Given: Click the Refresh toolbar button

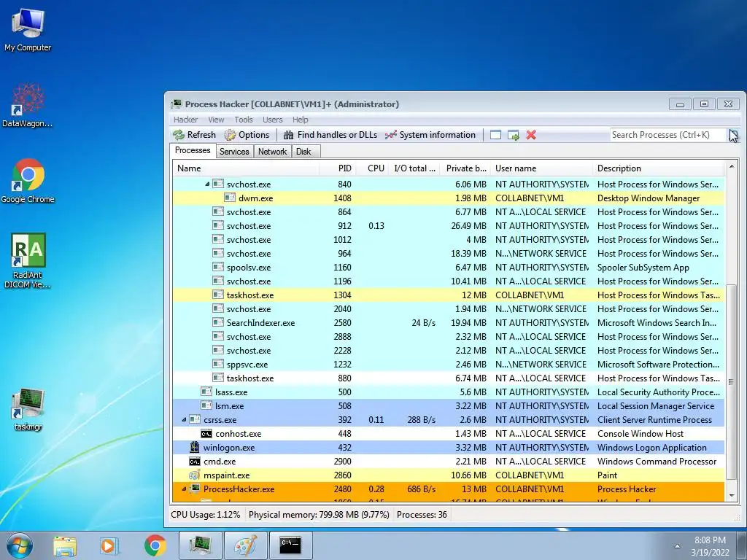Looking at the screenshot, I should tap(194, 135).
